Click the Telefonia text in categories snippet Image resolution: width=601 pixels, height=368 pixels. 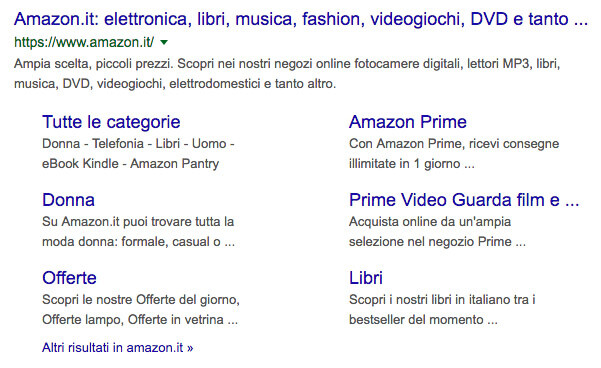pyautogui.click(x=118, y=144)
